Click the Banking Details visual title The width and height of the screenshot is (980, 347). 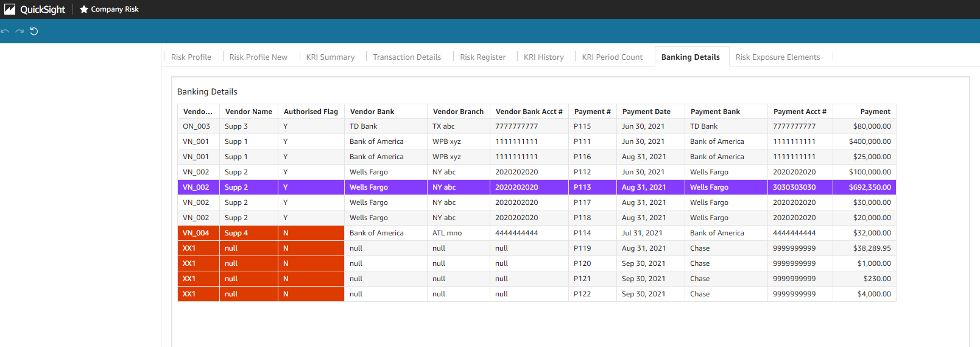(207, 91)
